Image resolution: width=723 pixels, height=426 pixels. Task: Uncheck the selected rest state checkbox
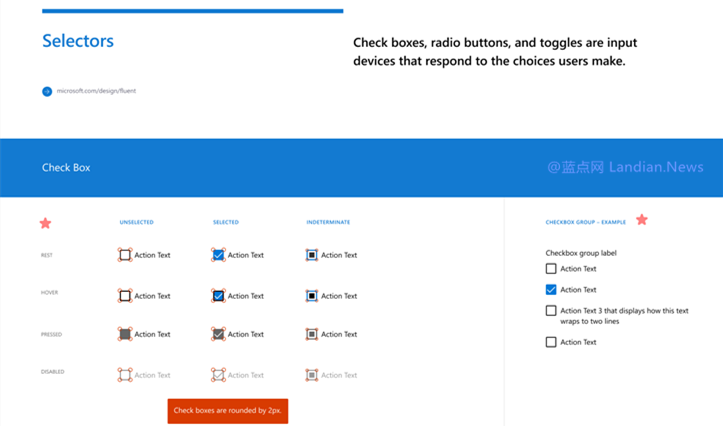pos(218,255)
